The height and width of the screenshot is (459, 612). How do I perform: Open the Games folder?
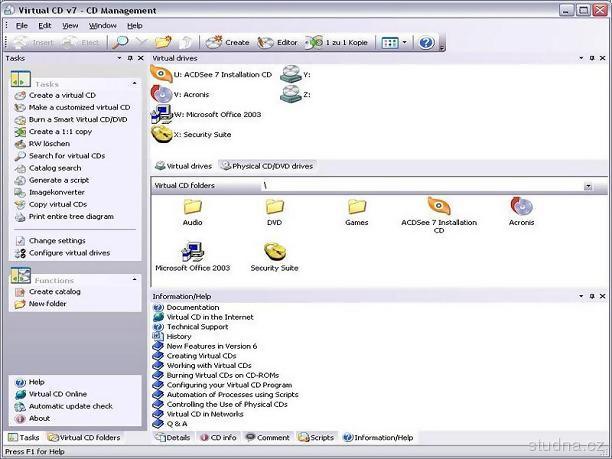tap(357, 208)
